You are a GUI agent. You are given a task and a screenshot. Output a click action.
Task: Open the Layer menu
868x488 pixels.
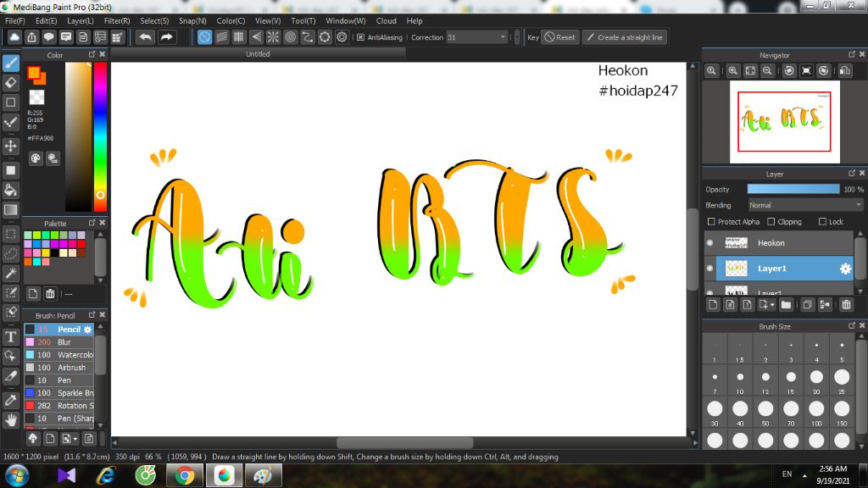click(x=81, y=21)
